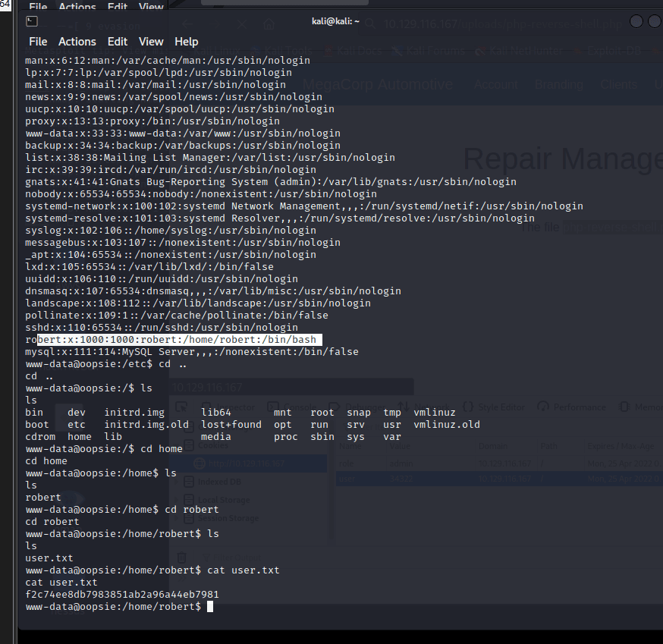Click the terminal icon in the title bar
This screenshot has width=663, height=644.
point(33,22)
